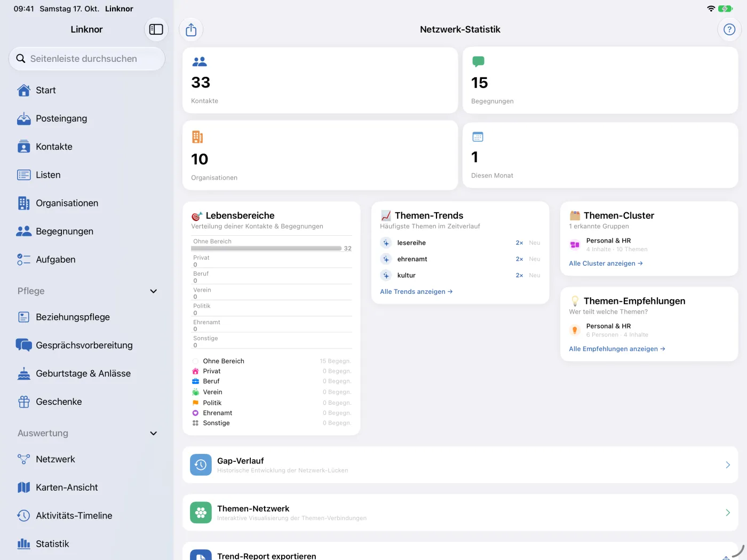Open Listen in the sidebar
Screen dimensions: 747x560
click(x=87, y=175)
